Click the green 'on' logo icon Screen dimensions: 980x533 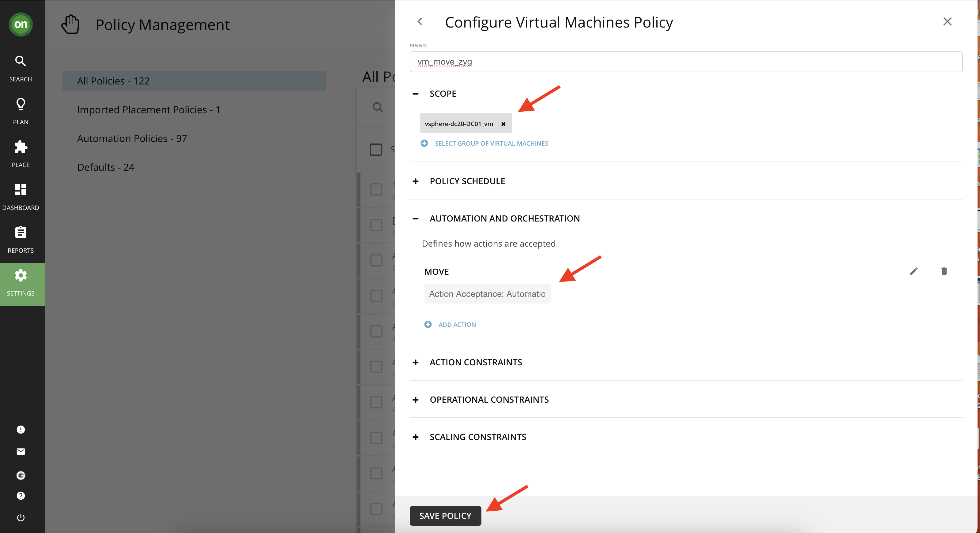21,24
